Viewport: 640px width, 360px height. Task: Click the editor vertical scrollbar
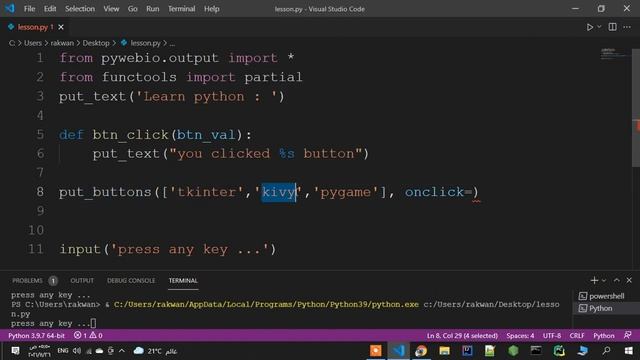coord(636,108)
